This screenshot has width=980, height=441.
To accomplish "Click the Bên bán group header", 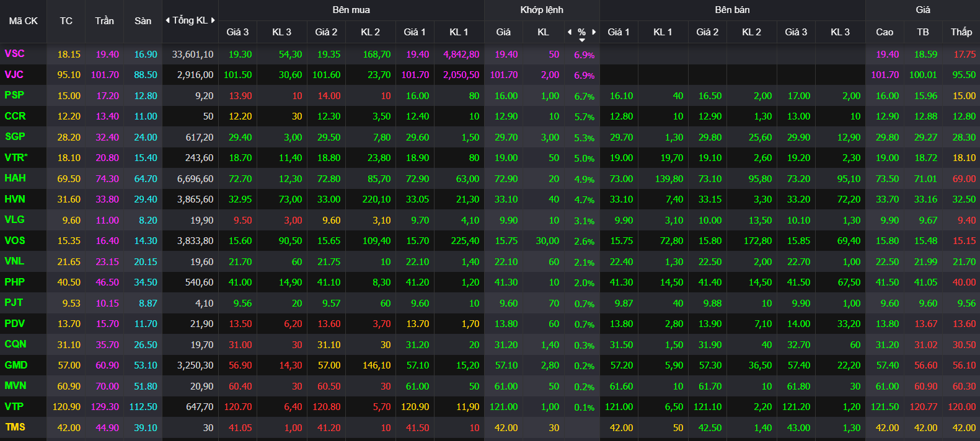I will click(x=733, y=10).
